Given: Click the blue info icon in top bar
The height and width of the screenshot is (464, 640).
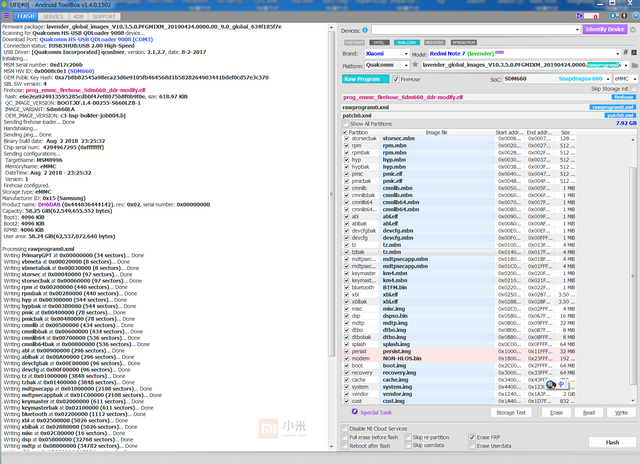Looking at the screenshot, I should coord(613,16).
